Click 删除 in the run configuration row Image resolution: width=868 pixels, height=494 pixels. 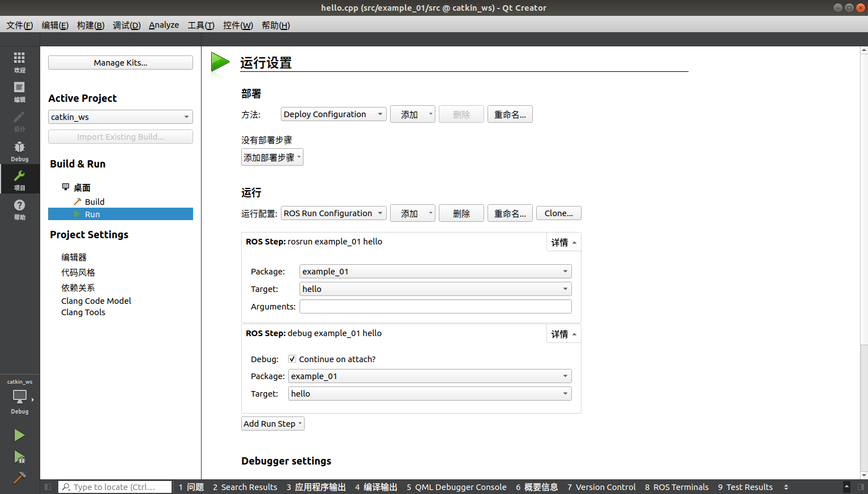point(461,213)
